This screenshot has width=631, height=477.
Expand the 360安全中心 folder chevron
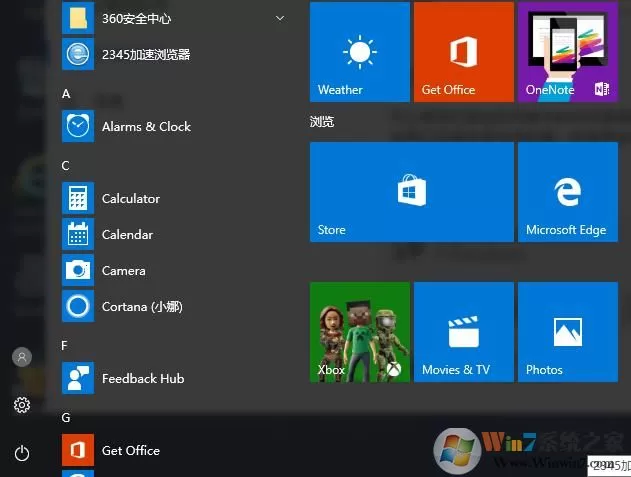(x=280, y=18)
